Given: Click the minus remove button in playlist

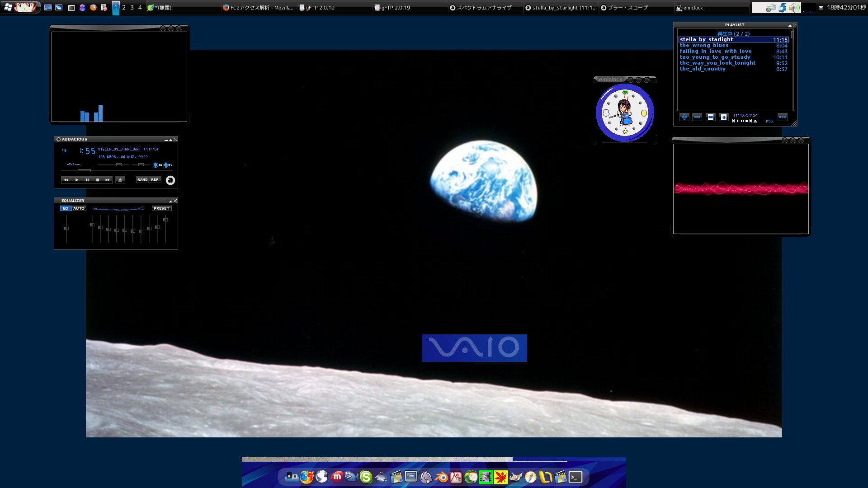Looking at the screenshot, I should point(697,117).
